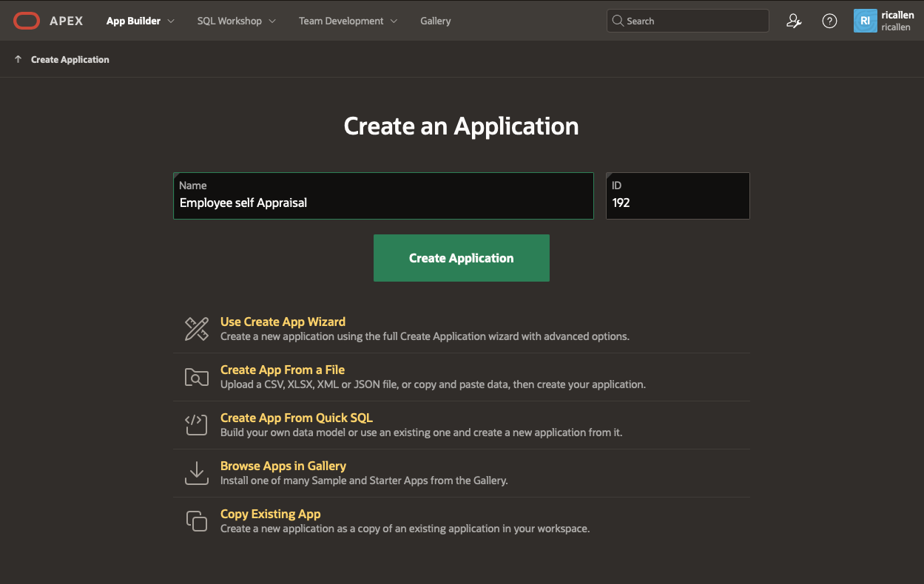Click the application ID field
The image size is (924, 584).
(677, 203)
